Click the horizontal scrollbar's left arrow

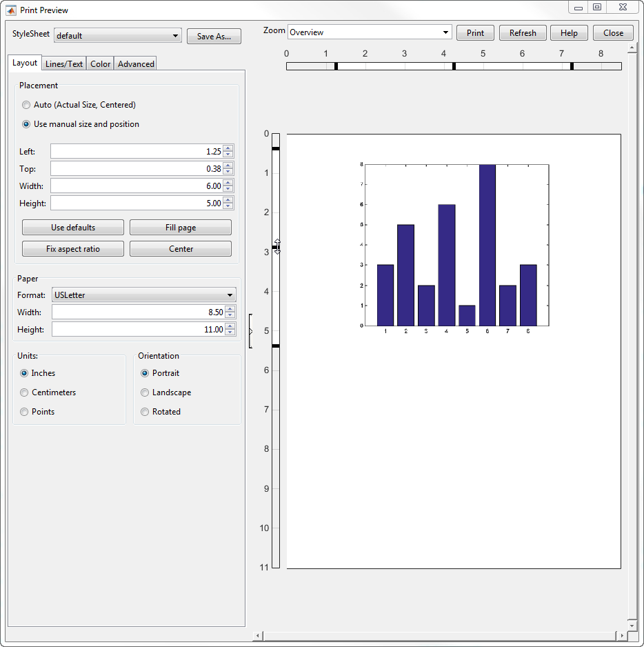click(257, 635)
